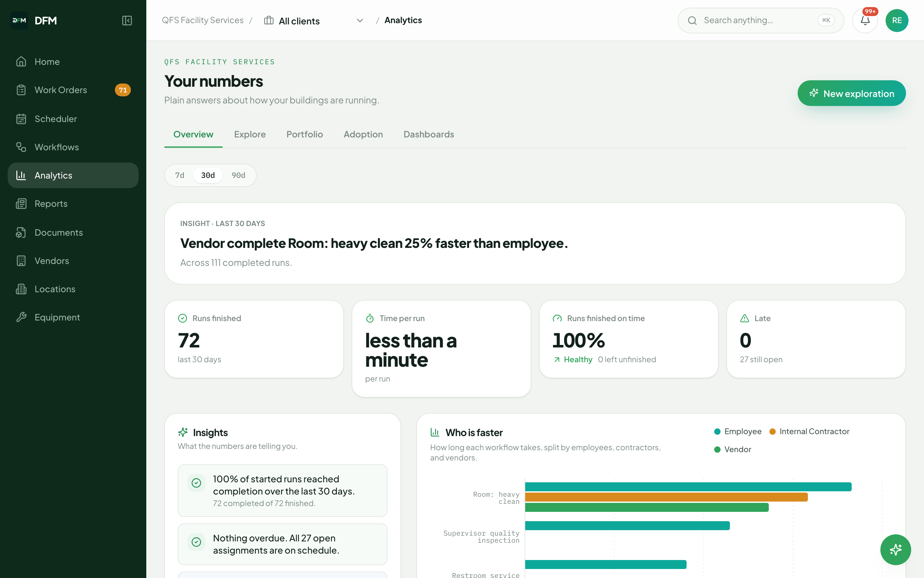Open the Nothing overdue insight card
This screenshot has height=578, width=924.
(x=283, y=544)
